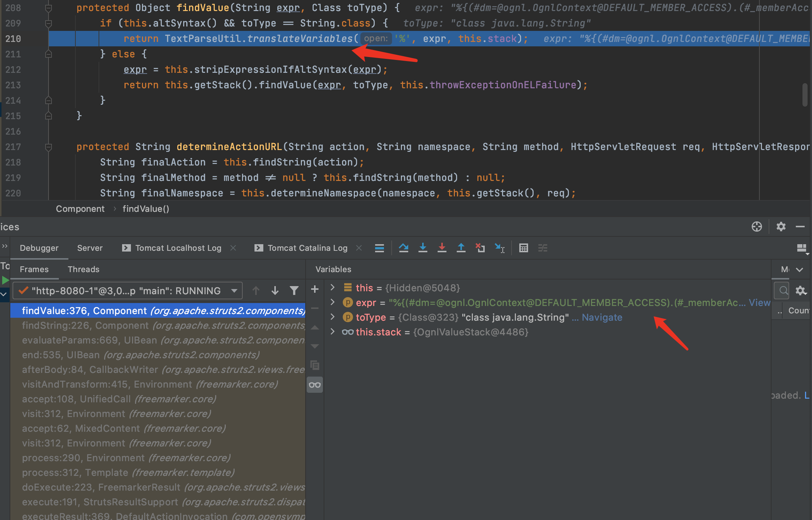
Task: Close the Tomcat Localhost Log tab
Action: click(x=233, y=248)
